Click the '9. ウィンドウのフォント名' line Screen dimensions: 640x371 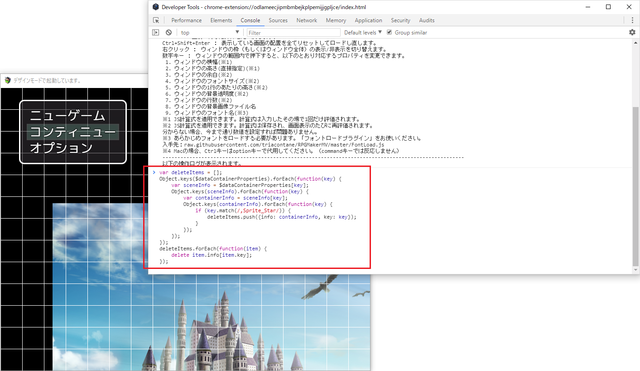click(207, 113)
